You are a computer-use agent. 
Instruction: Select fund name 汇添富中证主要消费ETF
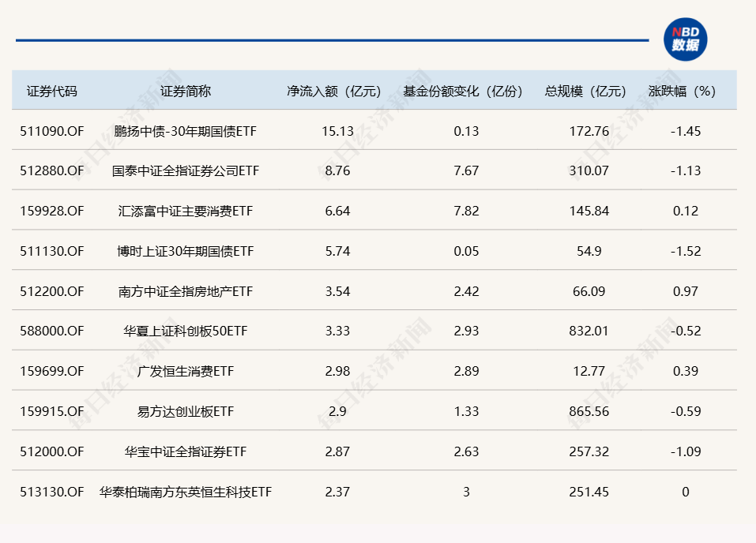(x=186, y=211)
